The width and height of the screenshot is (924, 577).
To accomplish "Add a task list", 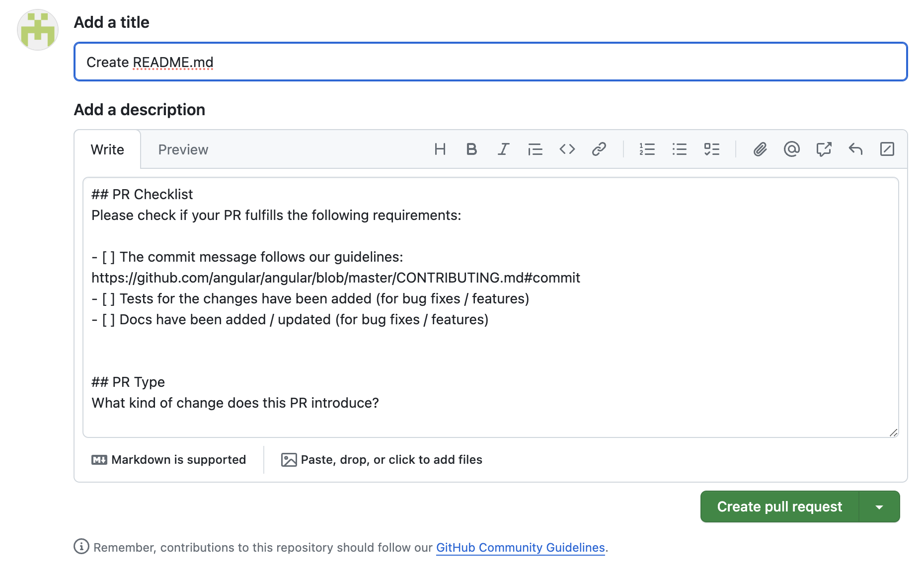I will 711,149.
